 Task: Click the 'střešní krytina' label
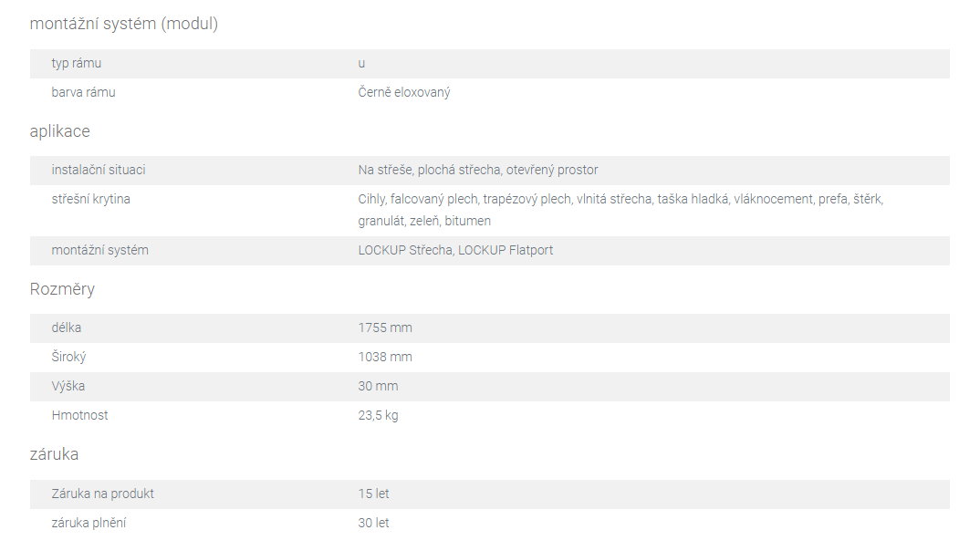90,199
